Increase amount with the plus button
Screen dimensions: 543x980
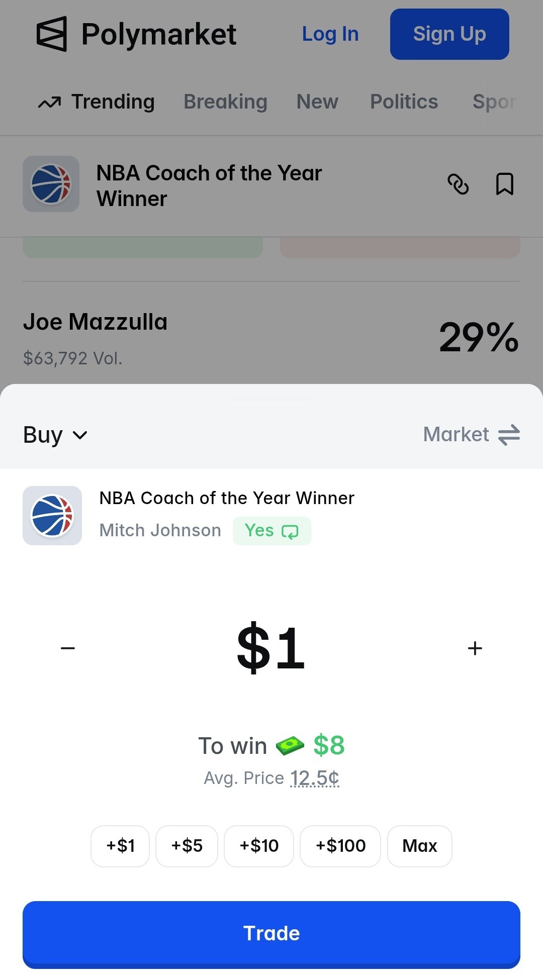tap(475, 648)
